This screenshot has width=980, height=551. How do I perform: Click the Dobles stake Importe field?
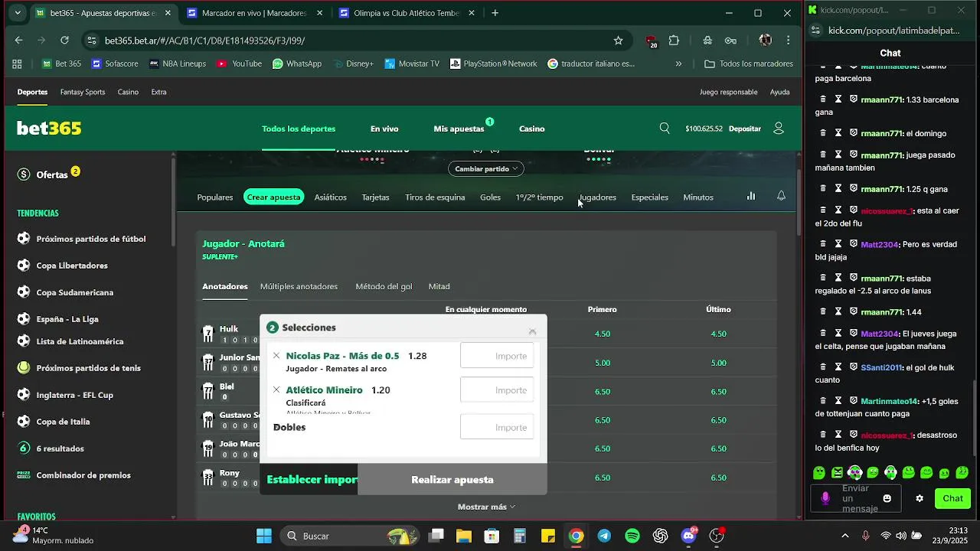(x=497, y=427)
